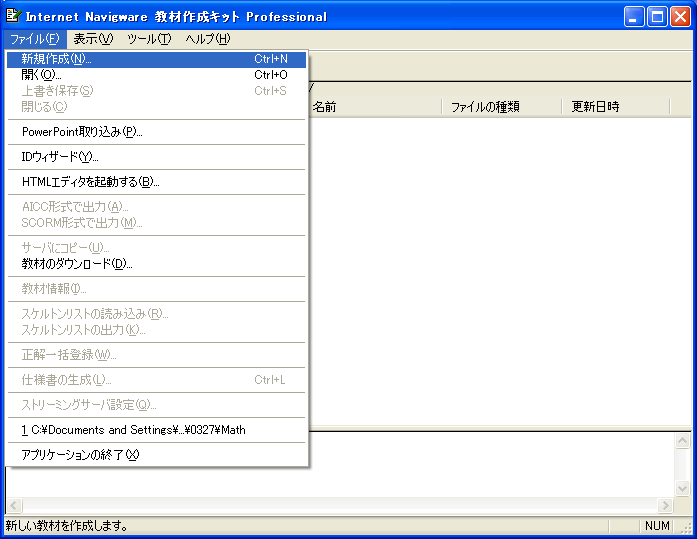
Task: Select 教材のダウンロード(D)... entry
Action: tap(156, 264)
